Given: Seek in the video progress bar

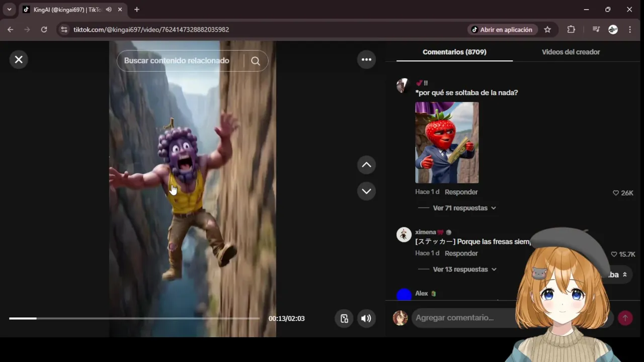Looking at the screenshot, I should click(x=134, y=318).
